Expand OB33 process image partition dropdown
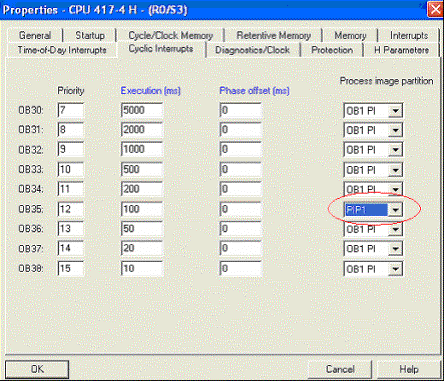The height and width of the screenshot is (381, 444). pos(395,170)
